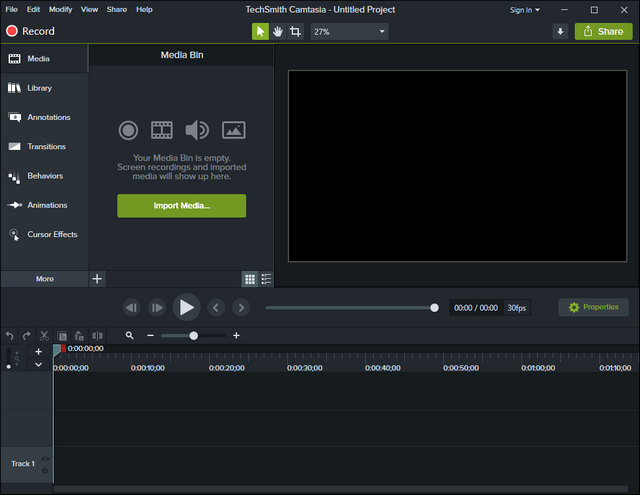Click the Import Media button
Image resolution: width=640 pixels, height=495 pixels.
pos(181,206)
